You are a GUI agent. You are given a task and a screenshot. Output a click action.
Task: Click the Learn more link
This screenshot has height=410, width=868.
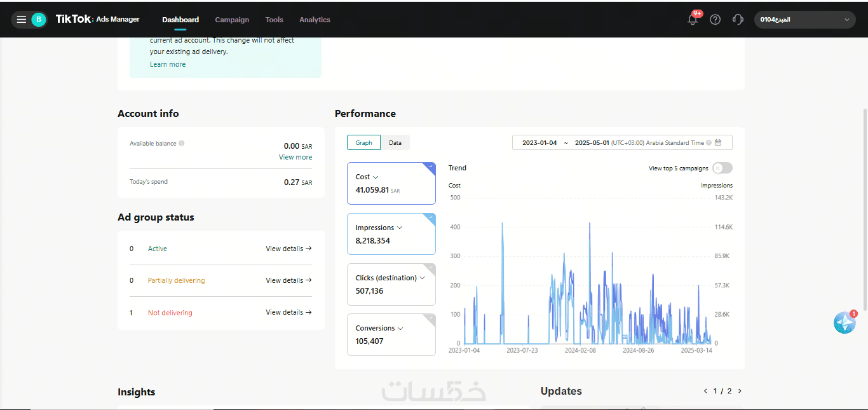pyautogui.click(x=168, y=64)
